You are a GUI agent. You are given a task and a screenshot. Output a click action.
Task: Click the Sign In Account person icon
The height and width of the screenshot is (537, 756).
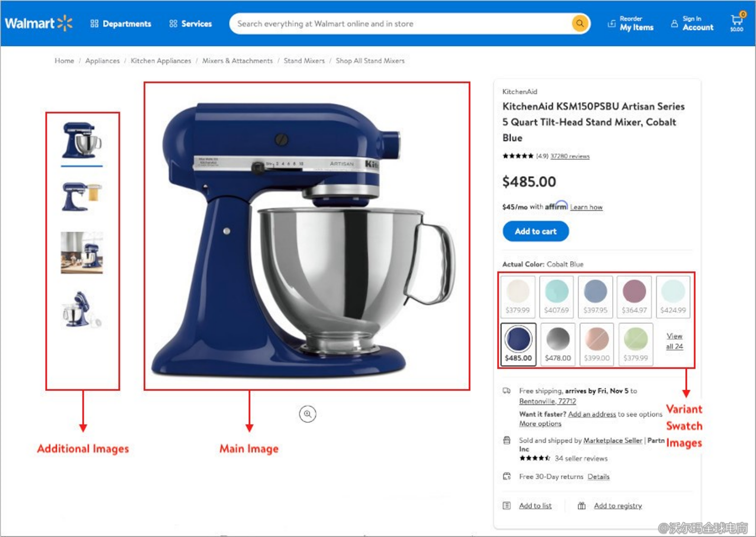(x=675, y=24)
